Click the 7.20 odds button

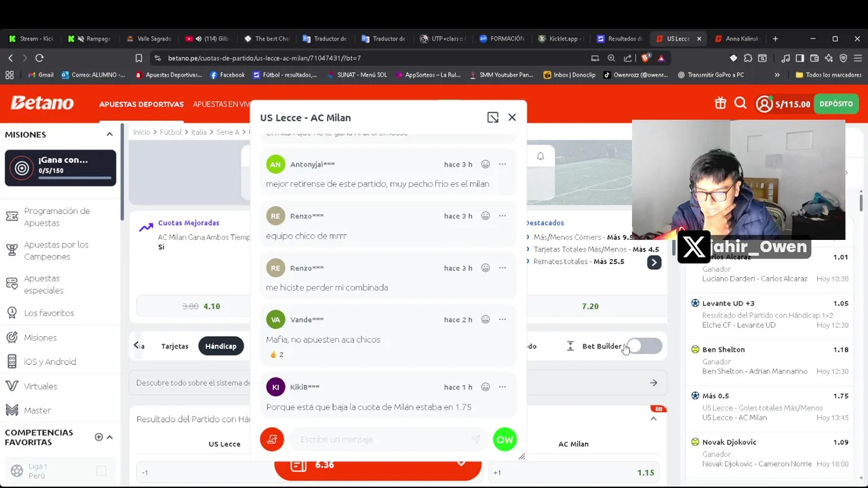click(590, 306)
